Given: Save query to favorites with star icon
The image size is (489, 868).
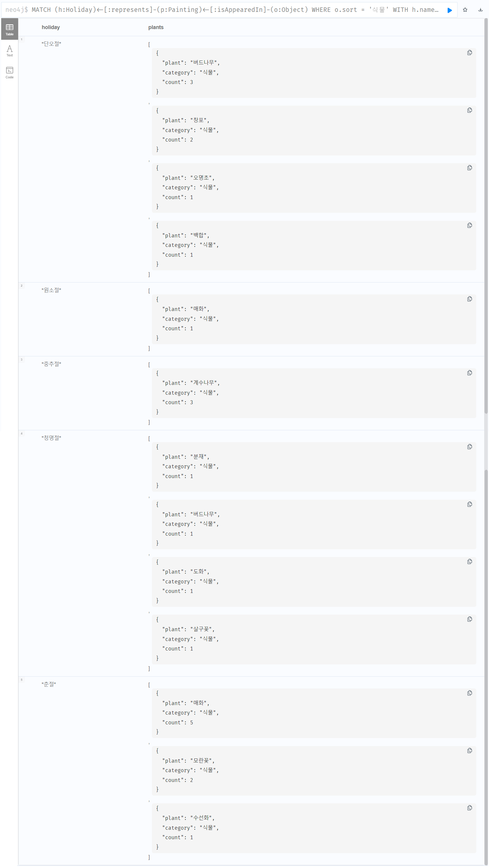Looking at the screenshot, I should click(465, 10).
